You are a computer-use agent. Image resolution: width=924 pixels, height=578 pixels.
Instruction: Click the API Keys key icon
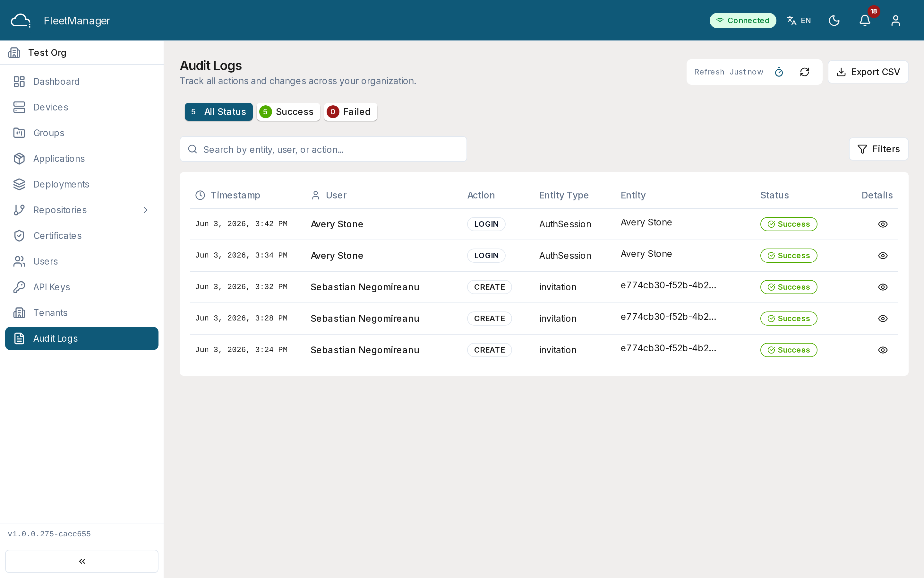click(x=19, y=287)
